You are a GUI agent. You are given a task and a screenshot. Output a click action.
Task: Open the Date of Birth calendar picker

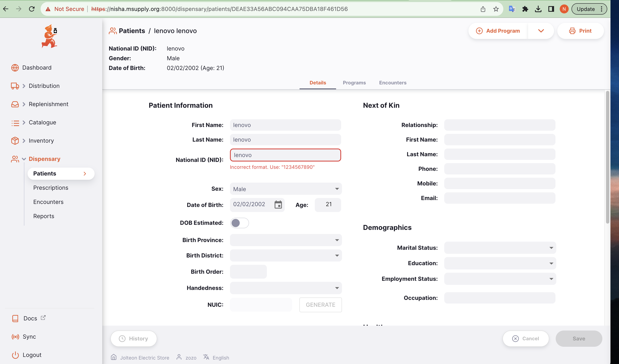(x=278, y=205)
